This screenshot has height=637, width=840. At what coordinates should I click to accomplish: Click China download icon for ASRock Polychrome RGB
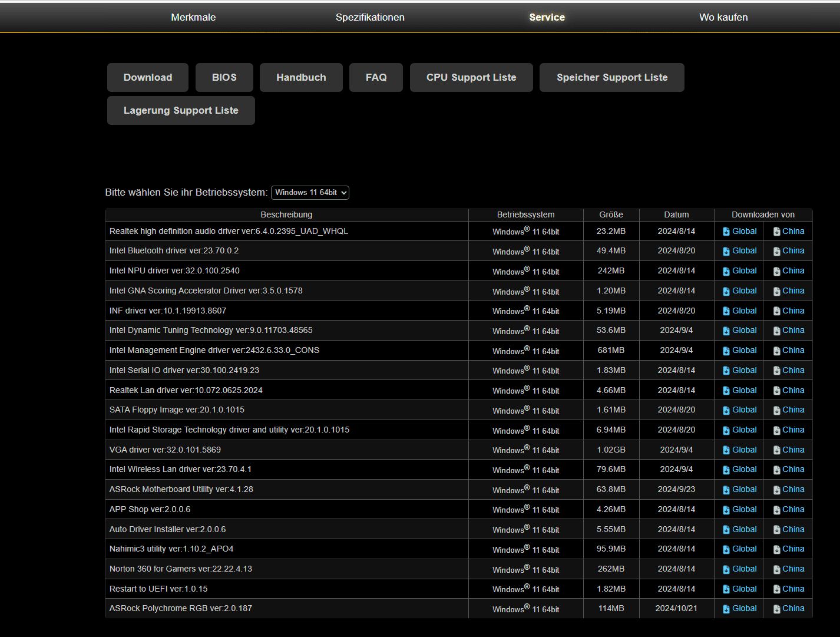click(777, 609)
